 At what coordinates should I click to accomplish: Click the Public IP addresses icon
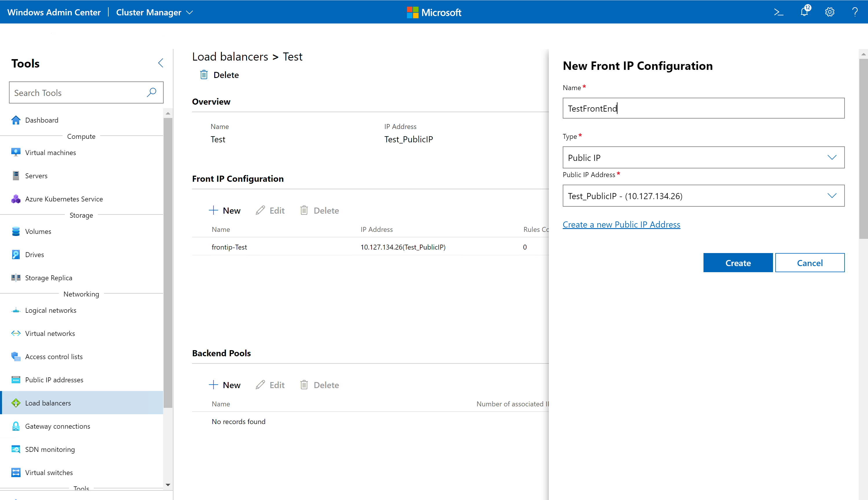click(16, 380)
